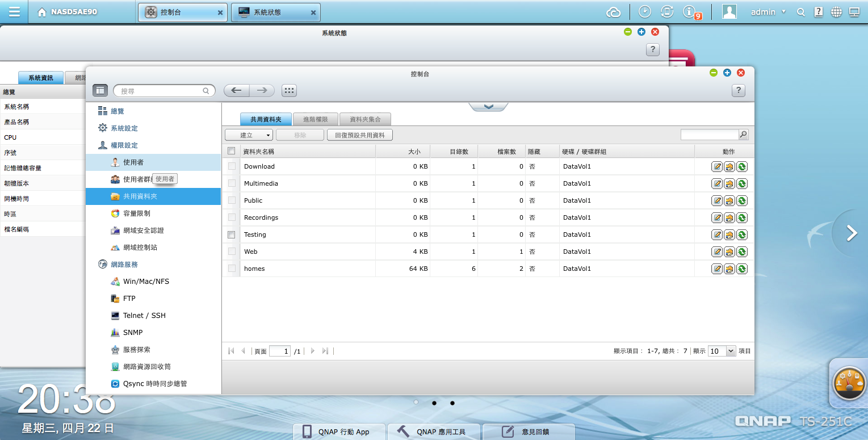Open QNAP 應用工具 shortcut
The image size is (868, 440).
tap(434, 431)
